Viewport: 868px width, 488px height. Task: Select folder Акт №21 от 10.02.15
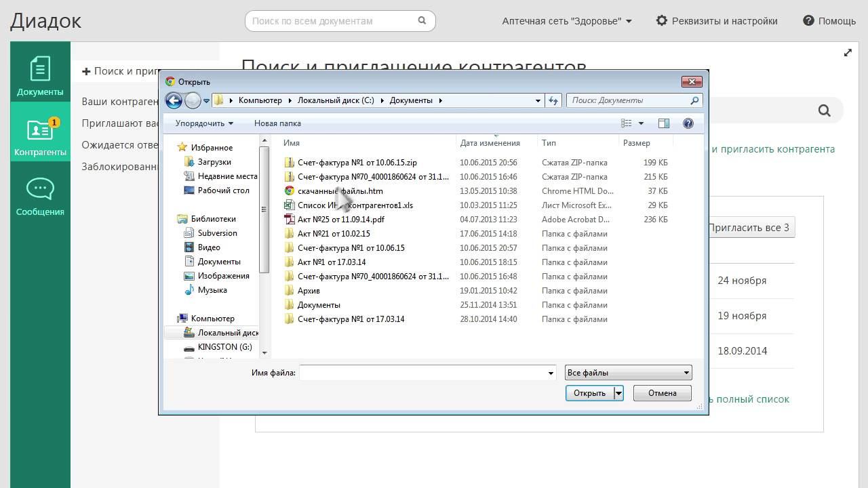327,234
